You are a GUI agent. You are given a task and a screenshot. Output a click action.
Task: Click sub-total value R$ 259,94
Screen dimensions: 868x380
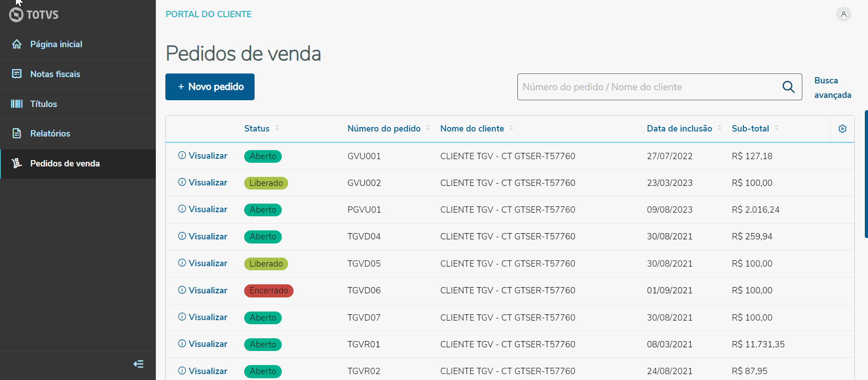point(752,236)
